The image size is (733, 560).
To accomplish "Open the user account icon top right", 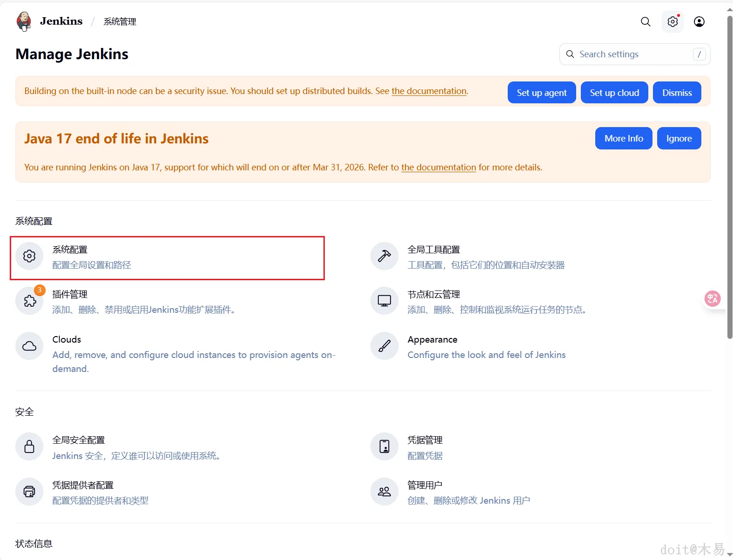I will (699, 21).
